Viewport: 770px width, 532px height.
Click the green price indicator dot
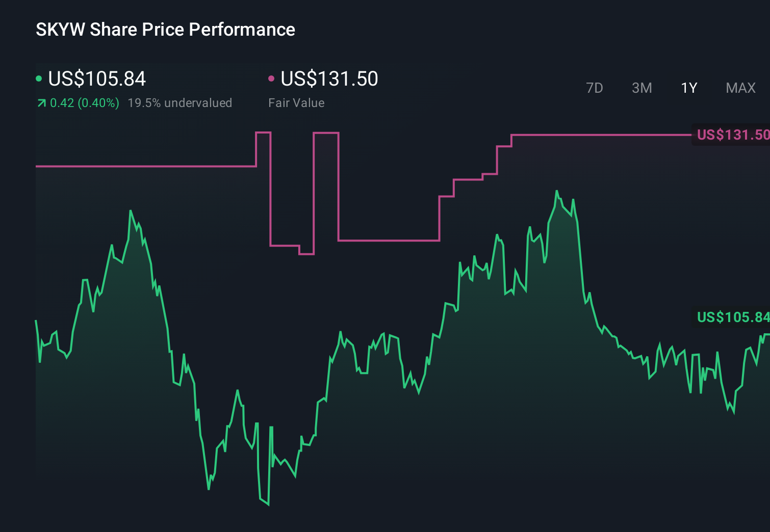[38, 79]
